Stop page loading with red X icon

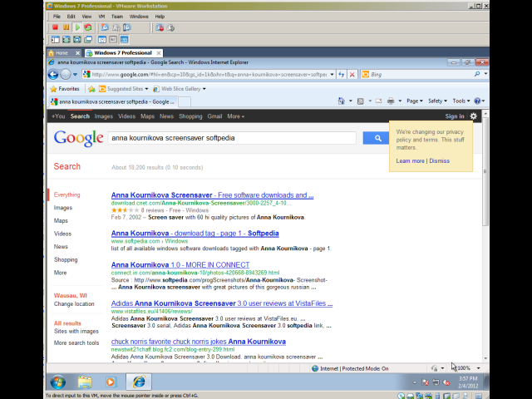click(x=352, y=74)
